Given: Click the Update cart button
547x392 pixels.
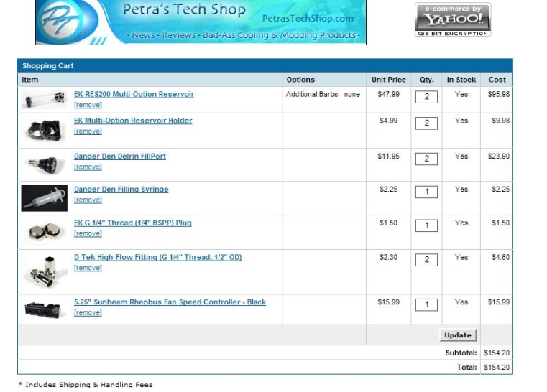Looking at the screenshot, I should 458,335.
